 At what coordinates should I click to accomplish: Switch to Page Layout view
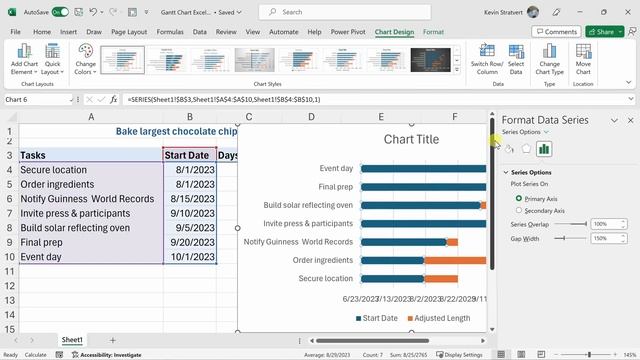click(x=521, y=354)
